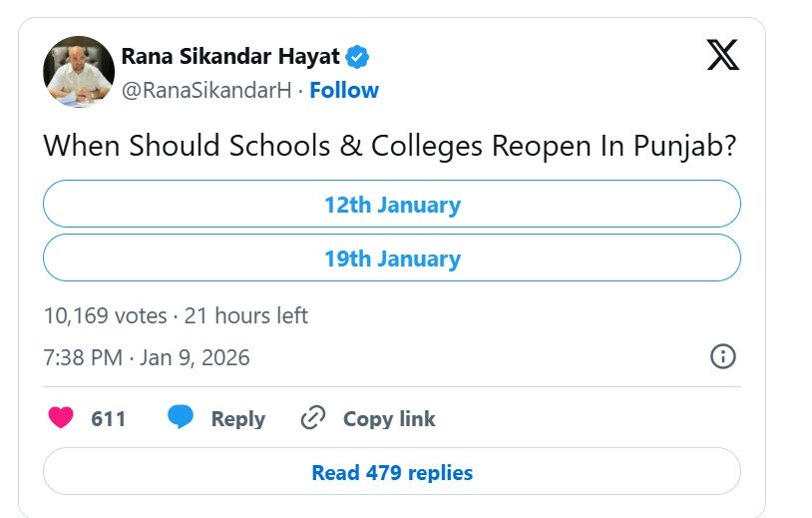Follow the @RanaSikandarH account
The width and height of the screenshot is (812, 518).
tap(344, 90)
